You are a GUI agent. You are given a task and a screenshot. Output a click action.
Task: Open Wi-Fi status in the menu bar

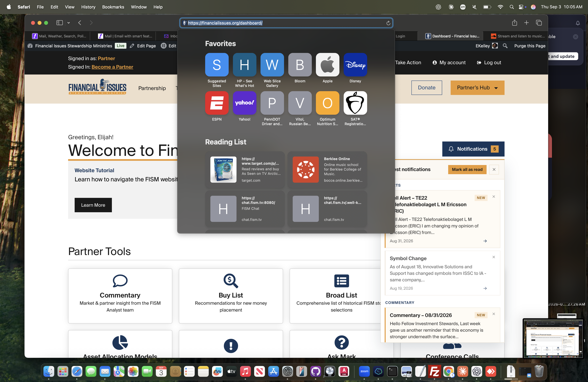point(500,7)
